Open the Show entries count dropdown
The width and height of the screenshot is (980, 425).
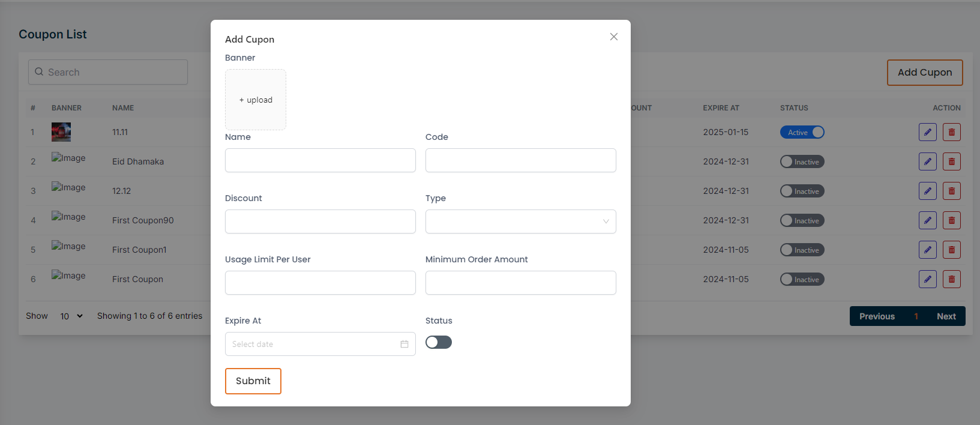click(x=71, y=316)
